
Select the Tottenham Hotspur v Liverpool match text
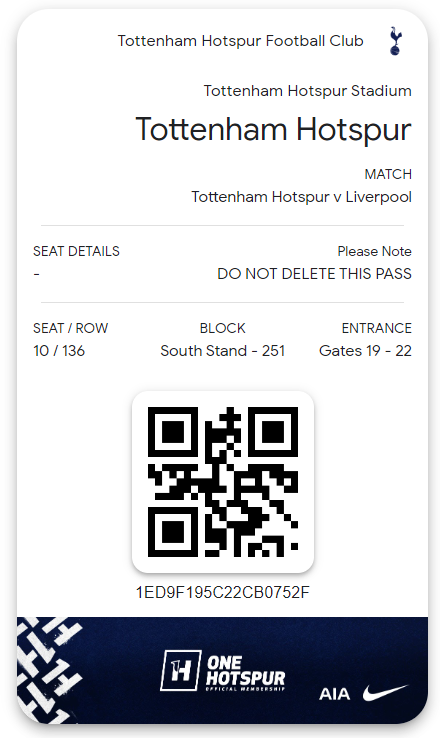point(302,197)
